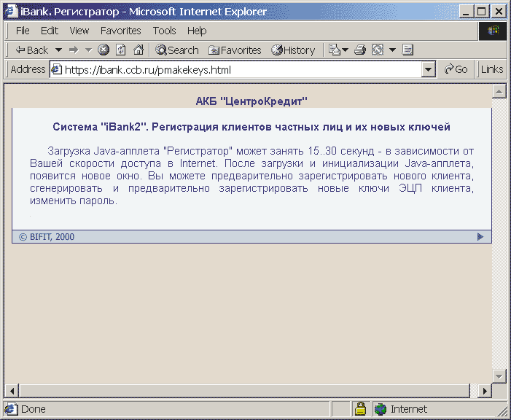The width and height of the screenshot is (511, 420).
Task: Click the Java-апплета paragraph text
Action: pyautogui.click(x=251, y=176)
